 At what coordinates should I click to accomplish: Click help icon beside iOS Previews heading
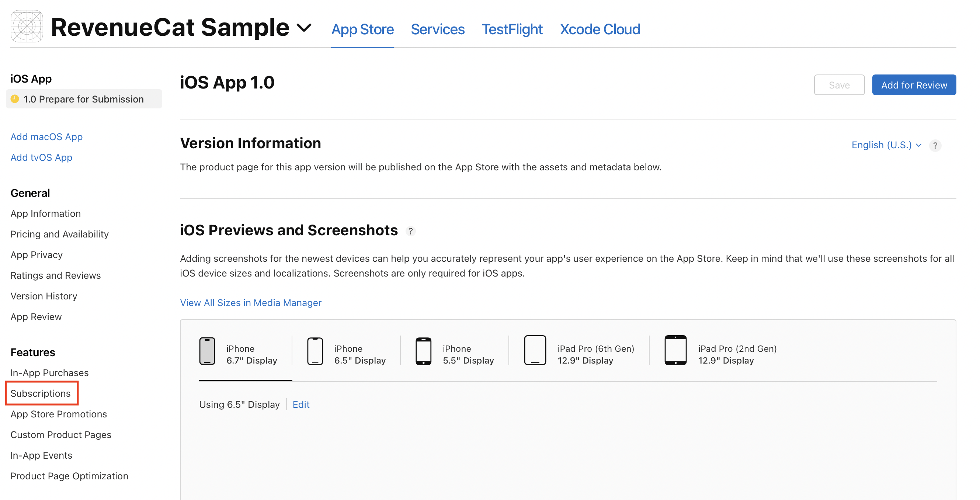(410, 231)
